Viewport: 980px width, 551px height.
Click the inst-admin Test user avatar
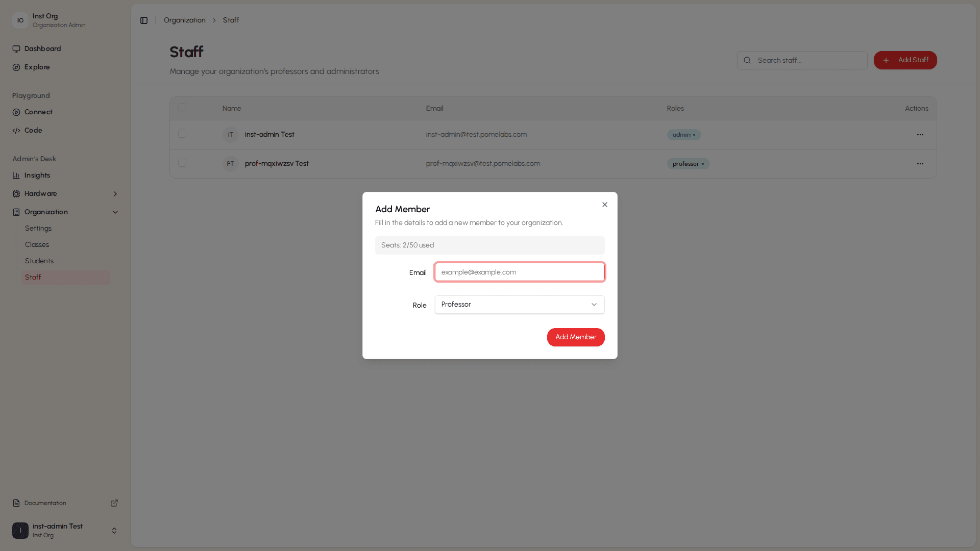coord(20,531)
